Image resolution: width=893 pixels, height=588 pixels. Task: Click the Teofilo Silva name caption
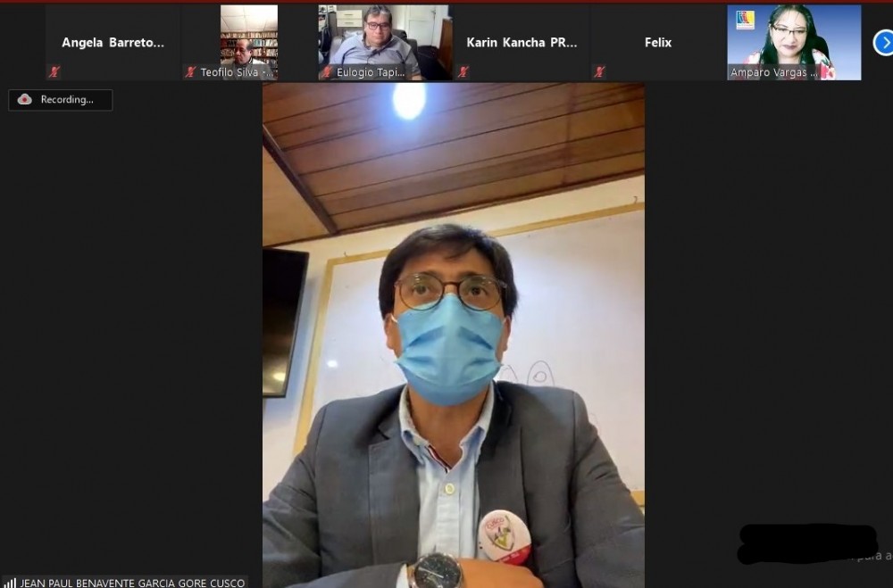point(230,73)
